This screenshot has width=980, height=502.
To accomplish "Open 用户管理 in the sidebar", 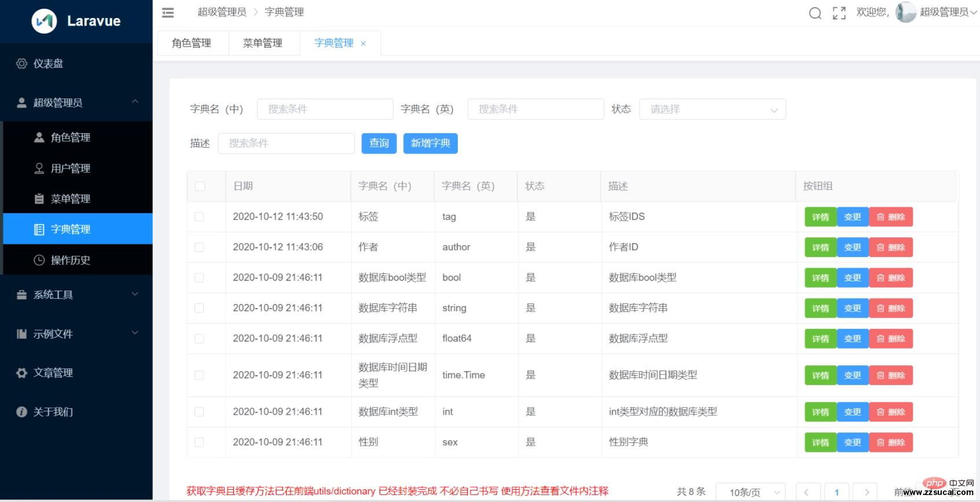I will point(78,168).
